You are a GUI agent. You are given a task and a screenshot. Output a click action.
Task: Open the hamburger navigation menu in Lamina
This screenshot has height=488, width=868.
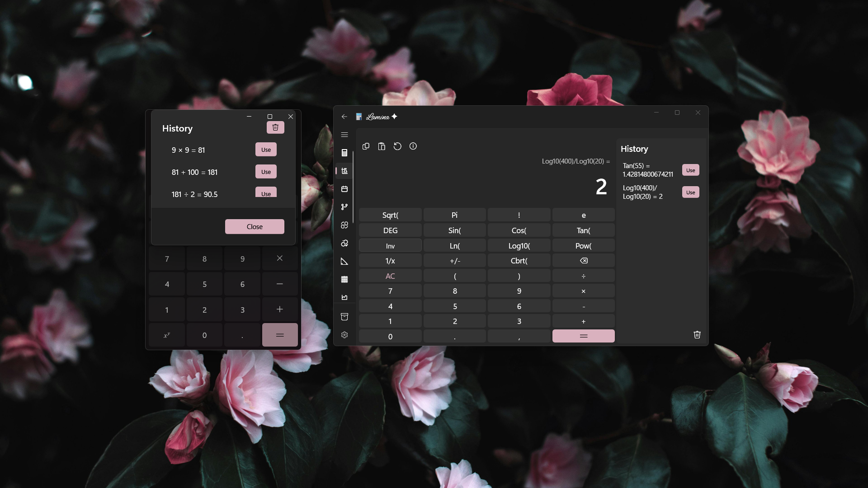pos(344,135)
